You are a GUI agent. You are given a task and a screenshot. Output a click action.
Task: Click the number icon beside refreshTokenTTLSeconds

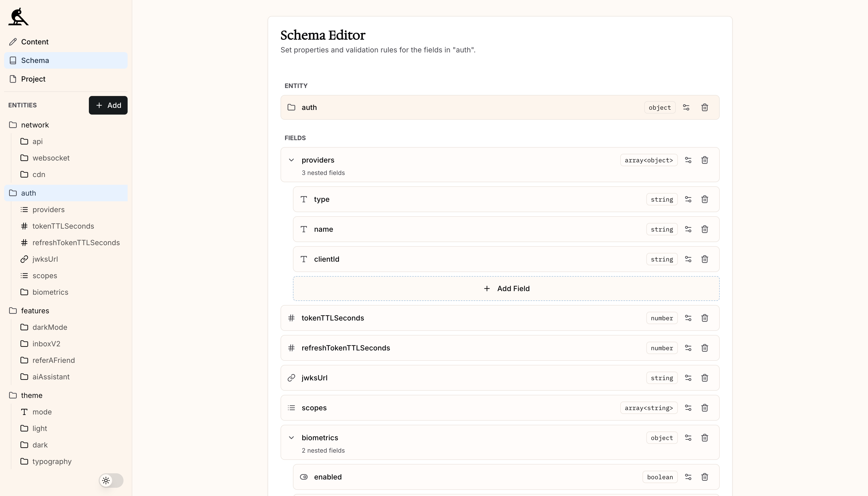click(291, 348)
